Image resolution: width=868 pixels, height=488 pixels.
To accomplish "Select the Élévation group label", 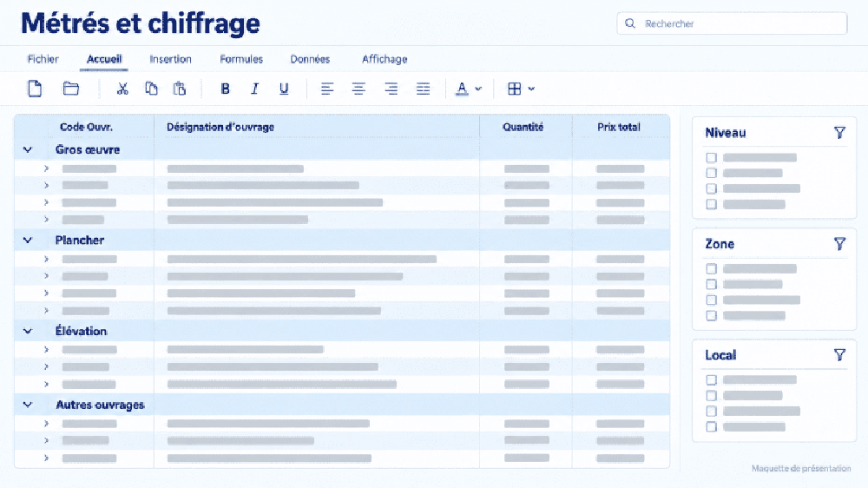I will coord(81,331).
